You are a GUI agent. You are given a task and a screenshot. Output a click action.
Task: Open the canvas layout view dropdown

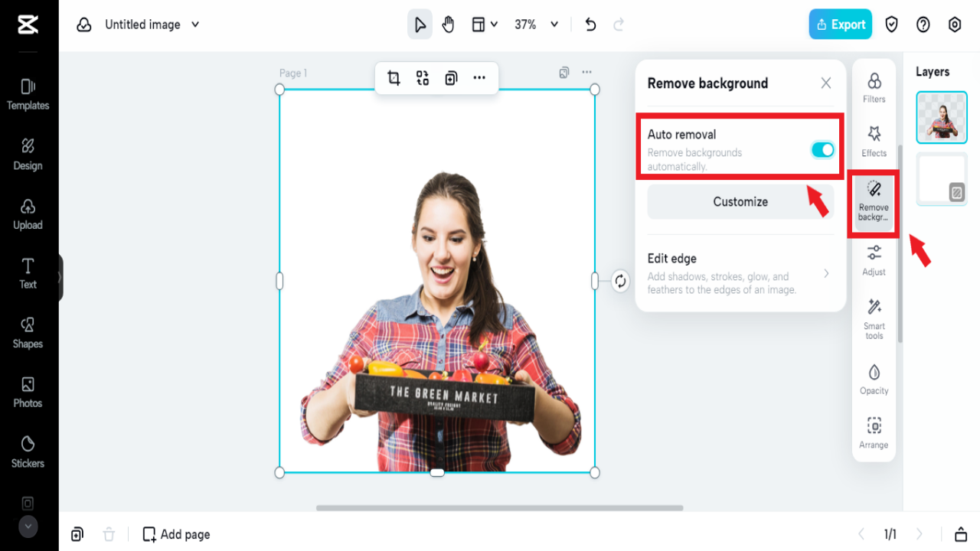pos(483,24)
